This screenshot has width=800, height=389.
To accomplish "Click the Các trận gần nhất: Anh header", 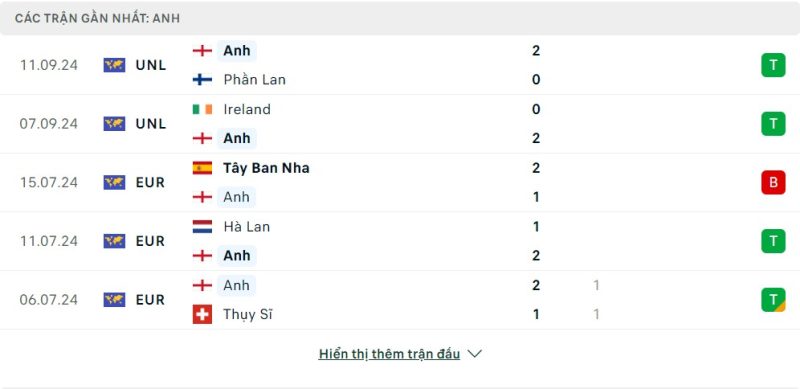I will coord(97,18).
